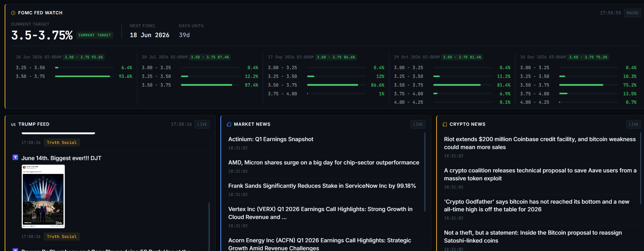Open Frank Sands ServiceNow stake headline
Viewport: 644px width, 251px height.
pyautogui.click(x=322, y=186)
